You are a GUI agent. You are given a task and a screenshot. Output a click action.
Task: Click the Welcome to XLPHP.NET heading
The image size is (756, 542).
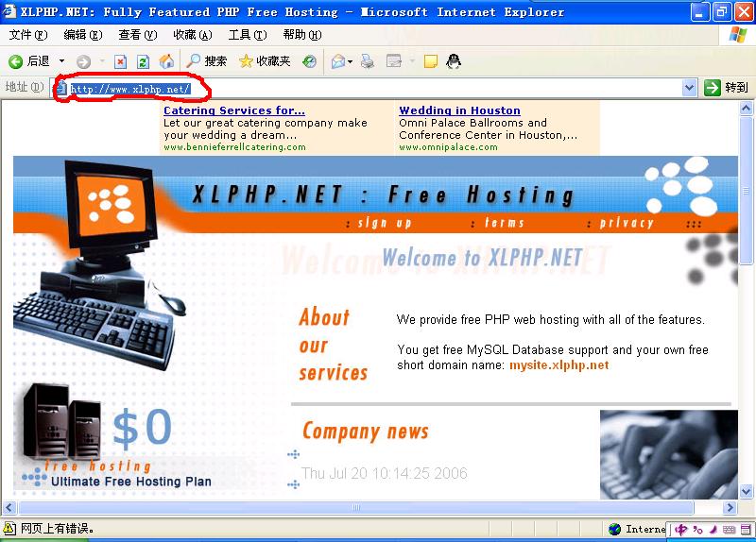click(482, 258)
